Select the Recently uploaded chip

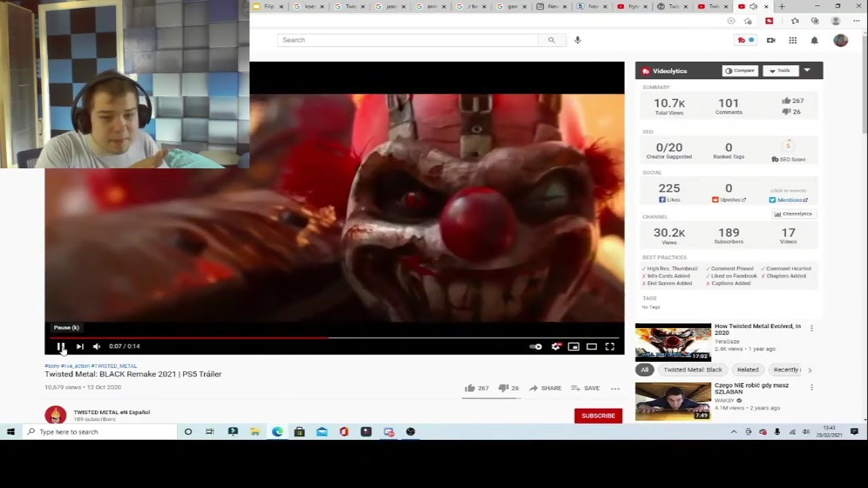(785, 370)
